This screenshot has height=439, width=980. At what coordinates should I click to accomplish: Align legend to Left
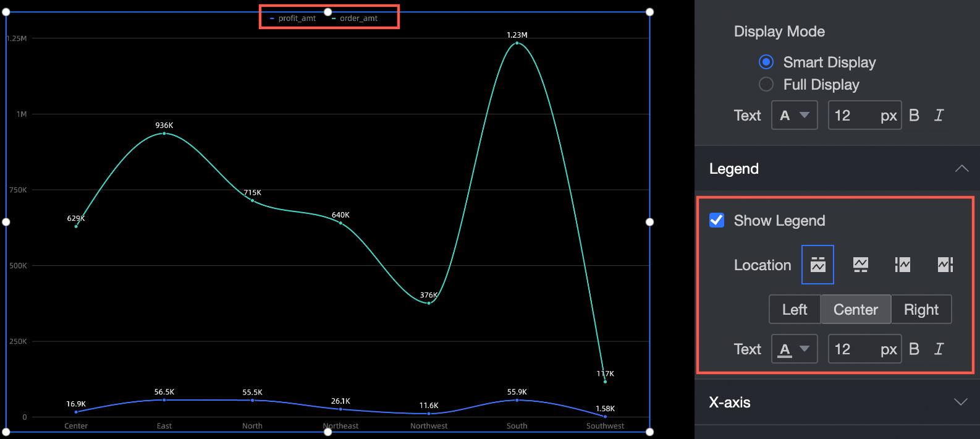pos(795,309)
